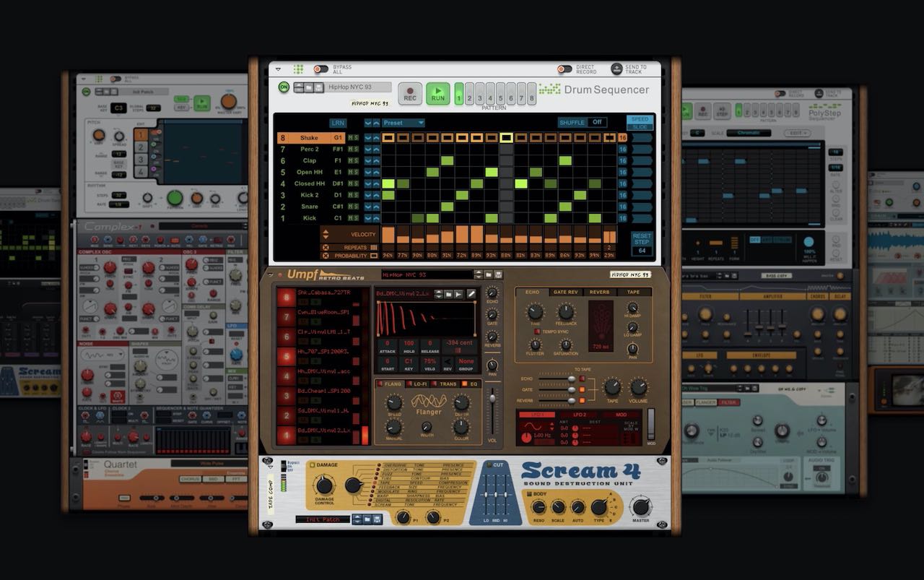Toggle the Direct Record switch
The height and width of the screenshot is (580, 924).
coord(565,69)
